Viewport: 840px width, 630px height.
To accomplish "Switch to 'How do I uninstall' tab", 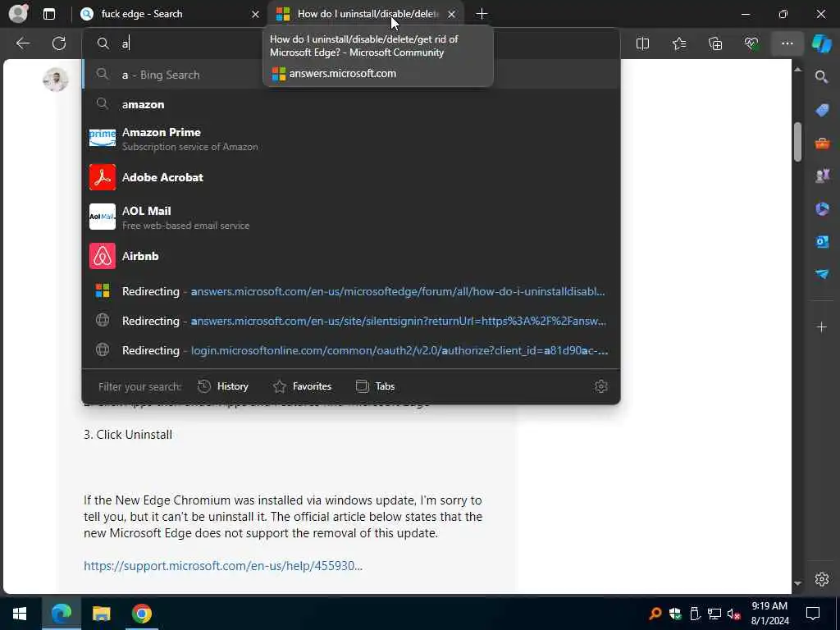I will (367, 14).
